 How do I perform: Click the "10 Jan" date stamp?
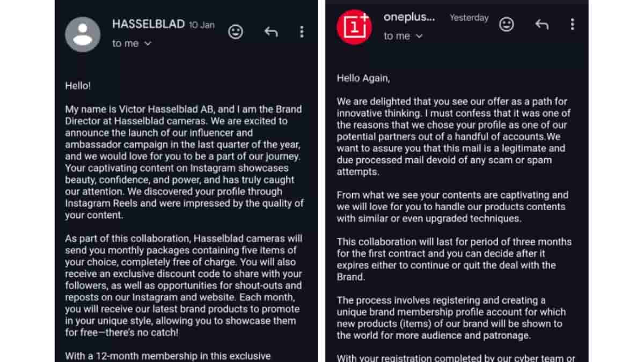pos(202,25)
